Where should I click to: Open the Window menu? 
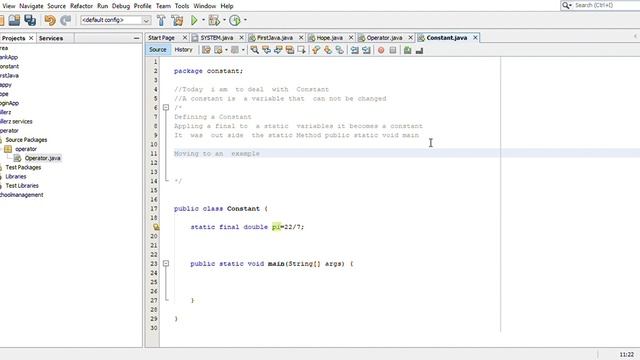204,6
